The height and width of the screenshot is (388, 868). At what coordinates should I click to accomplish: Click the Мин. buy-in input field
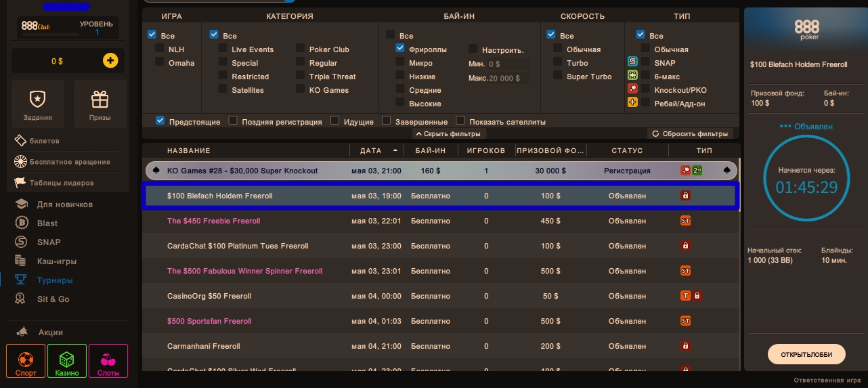click(508, 64)
